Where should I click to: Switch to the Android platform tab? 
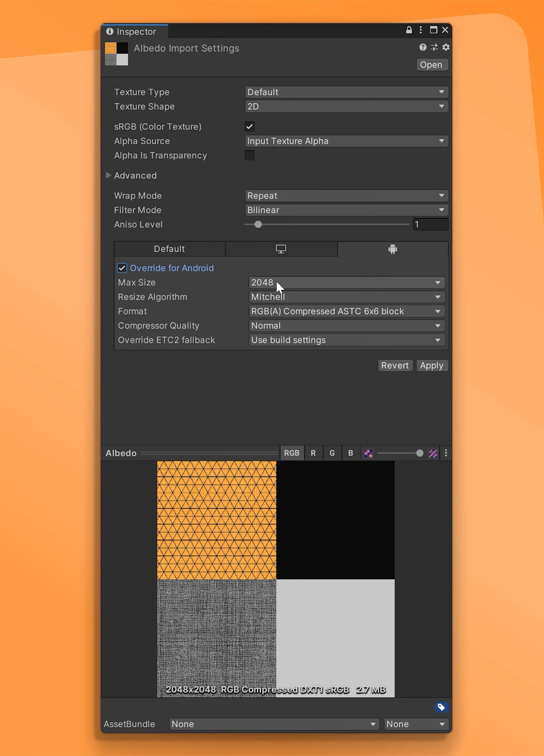click(x=393, y=249)
